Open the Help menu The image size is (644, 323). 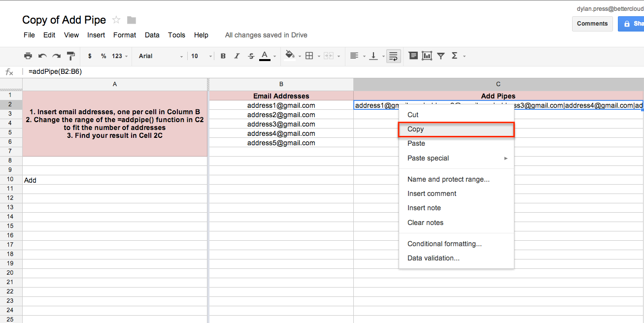201,35
